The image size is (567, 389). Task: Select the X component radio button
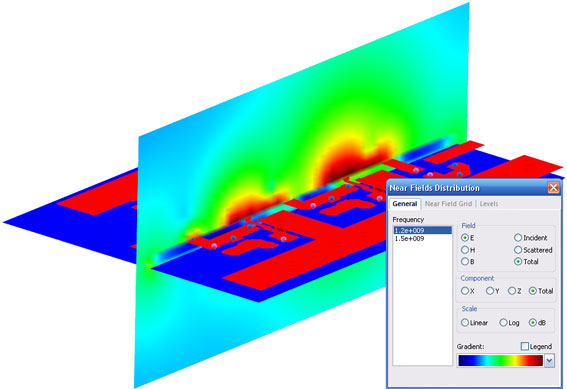(468, 291)
